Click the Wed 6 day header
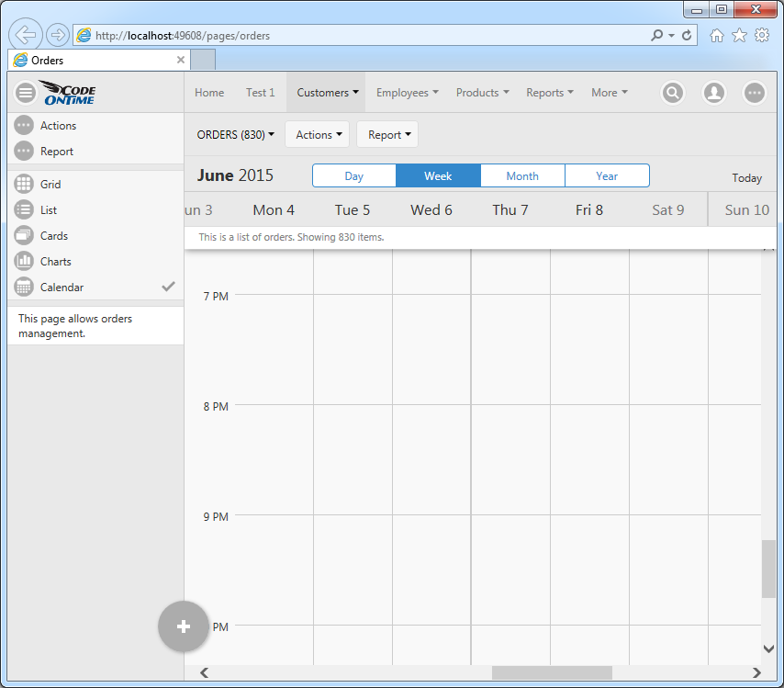The width and height of the screenshot is (784, 688). (431, 210)
